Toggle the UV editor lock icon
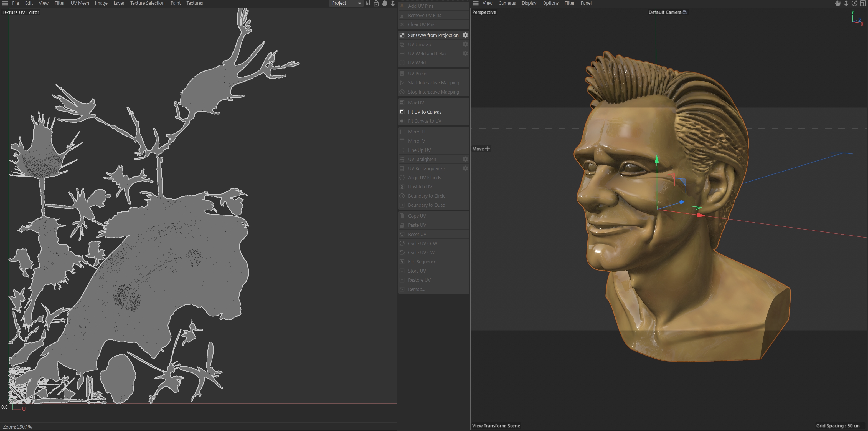 [376, 3]
